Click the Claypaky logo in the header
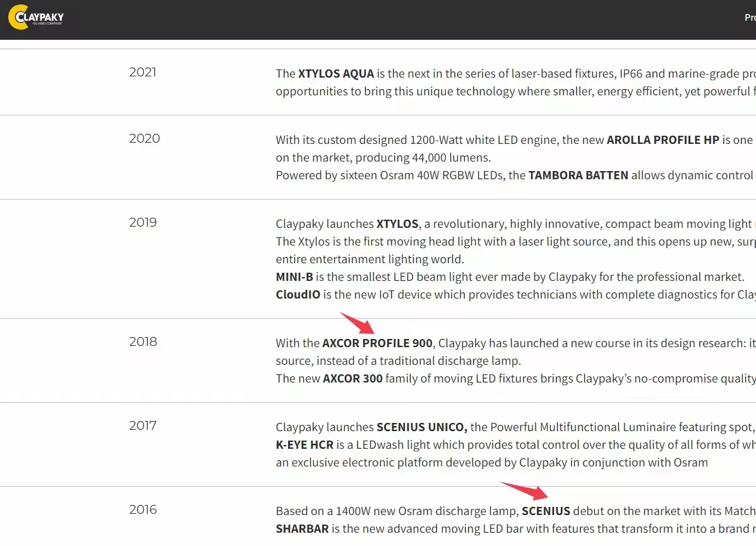This screenshot has height=546, width=756. click(x=36, y=18)
